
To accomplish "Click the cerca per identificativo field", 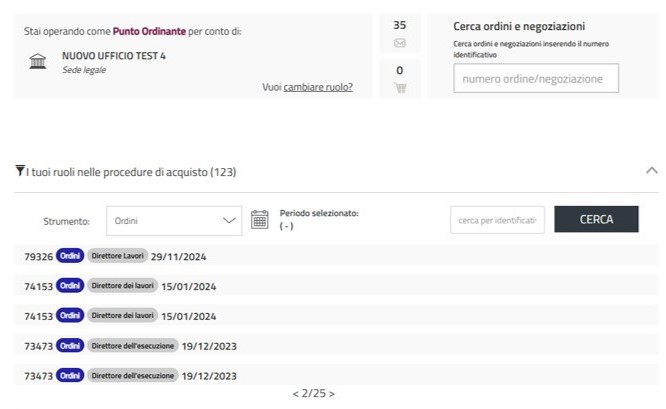I will (x=497, y=220).
